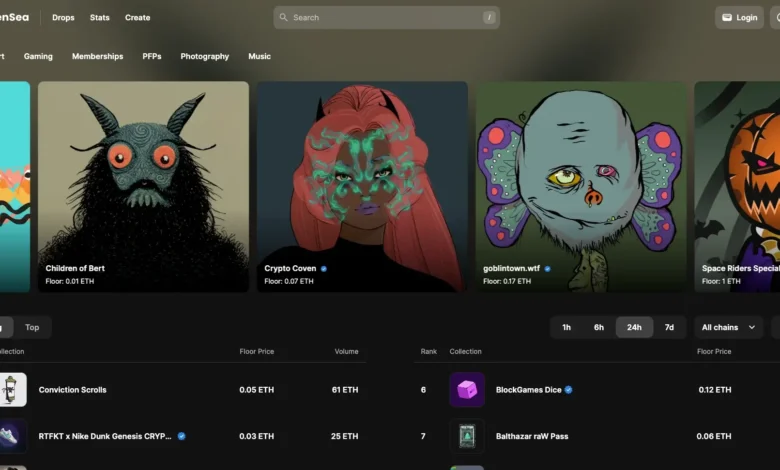Screen dimensions: 780x470
Task: Click the search magnifier icon
Action: [x=284, y=18]
